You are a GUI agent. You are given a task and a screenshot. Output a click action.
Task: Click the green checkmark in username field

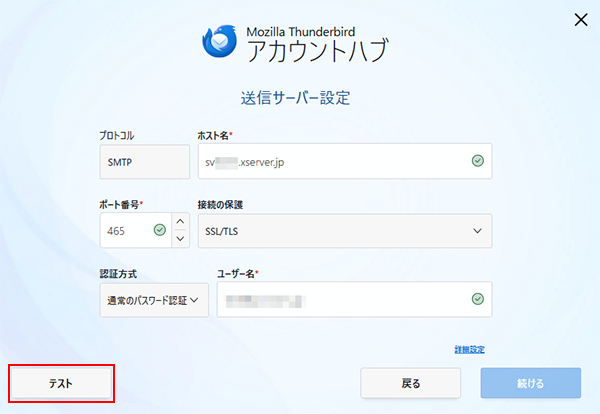click(x=478, y=299)
